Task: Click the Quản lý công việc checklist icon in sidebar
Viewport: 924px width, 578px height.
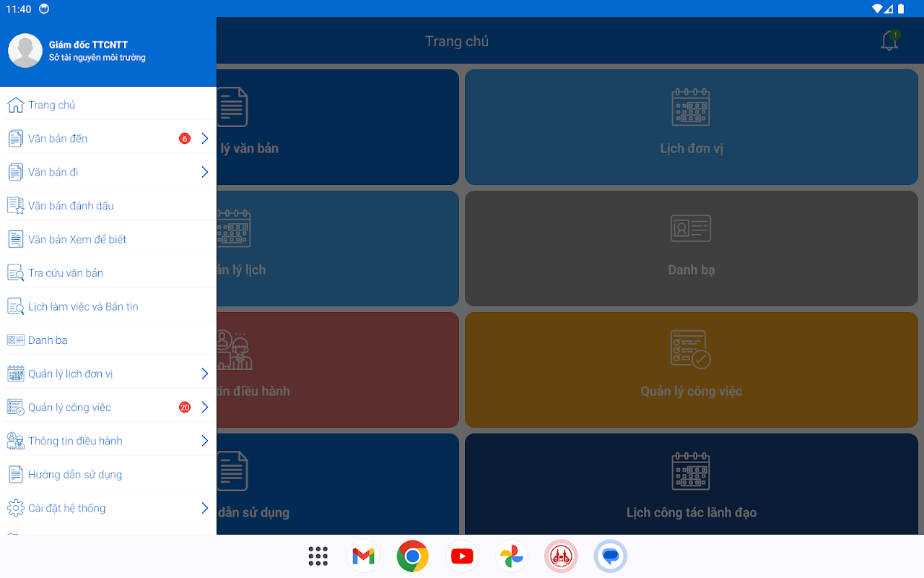Action: pos(16,407)
